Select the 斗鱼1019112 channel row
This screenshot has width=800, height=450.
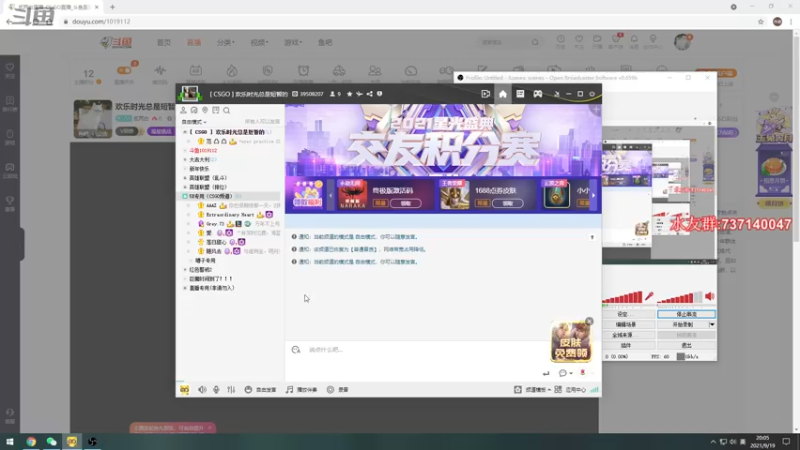(x=203, y=151)
